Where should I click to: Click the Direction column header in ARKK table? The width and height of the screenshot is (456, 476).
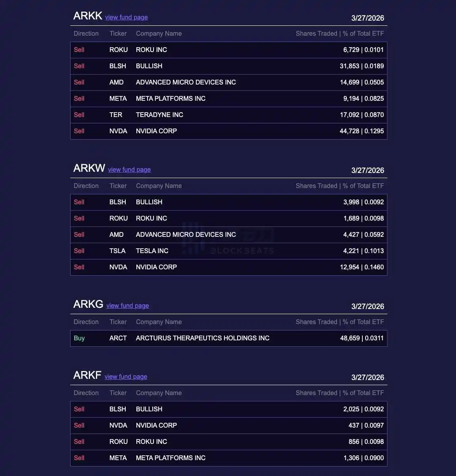tap(86, 33)
